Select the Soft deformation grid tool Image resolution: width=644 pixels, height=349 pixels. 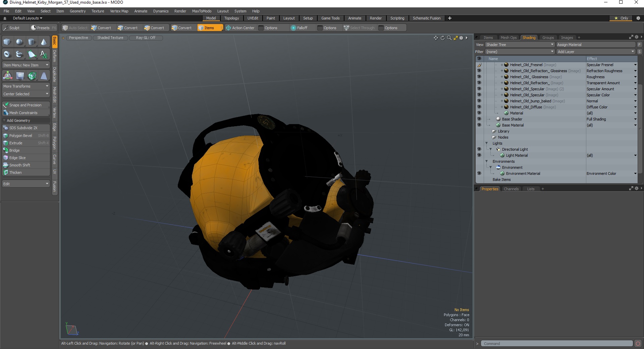pyautogui.click(x=20, y=76)
